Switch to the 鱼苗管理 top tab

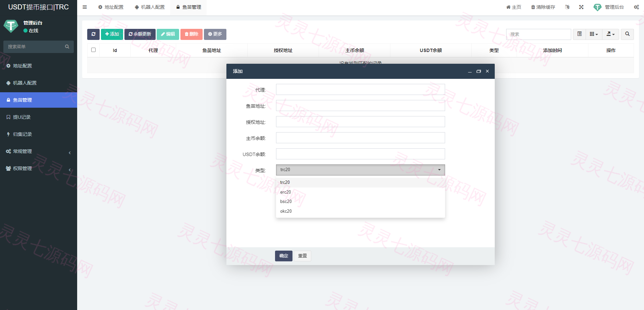coord(189,7)
